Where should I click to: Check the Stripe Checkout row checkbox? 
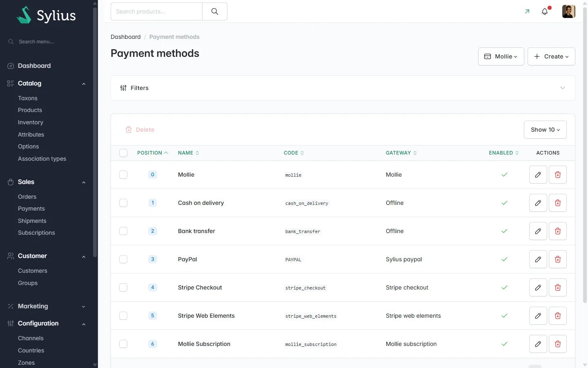(x=123, y=287)
